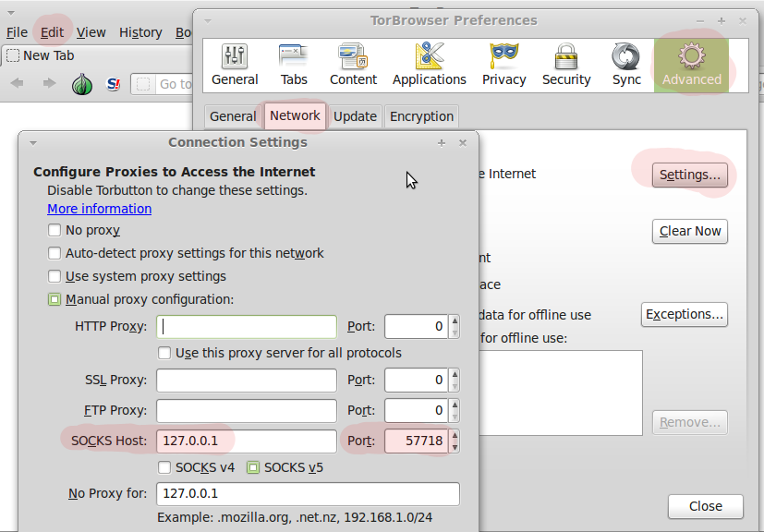
Task: Click the FTP Proxy port stepper arrows
Action: tap(455, 411)
